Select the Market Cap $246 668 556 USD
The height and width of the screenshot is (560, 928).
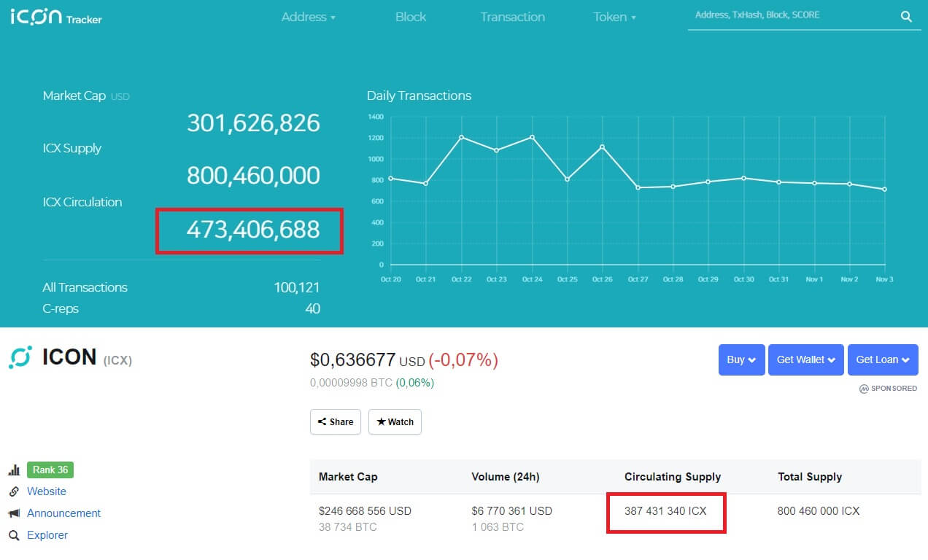click(366, 511)
